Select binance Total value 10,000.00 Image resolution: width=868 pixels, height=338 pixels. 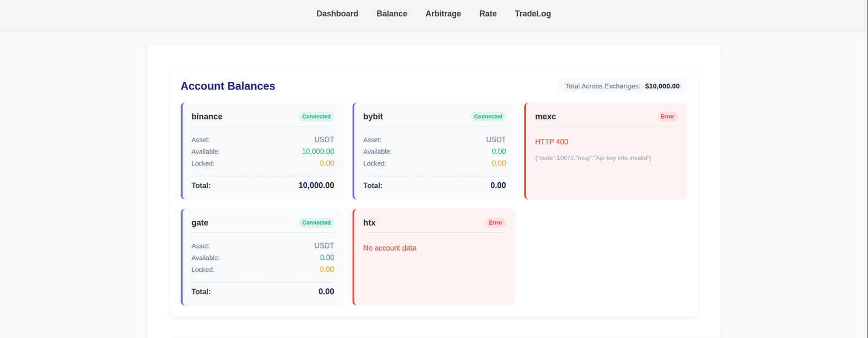[316, 186]
